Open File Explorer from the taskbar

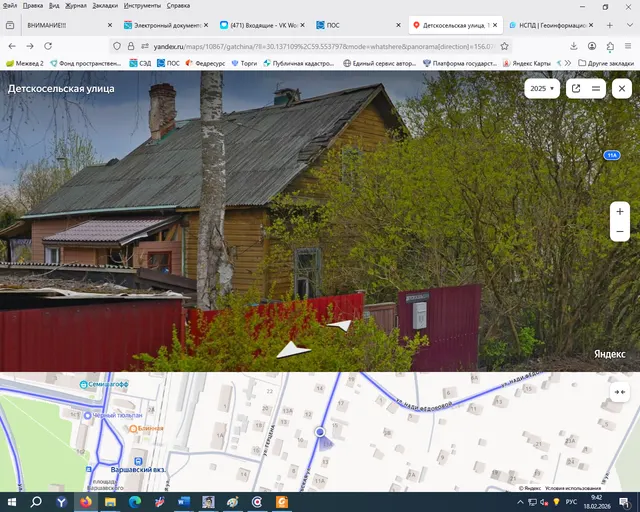(110, 502)
